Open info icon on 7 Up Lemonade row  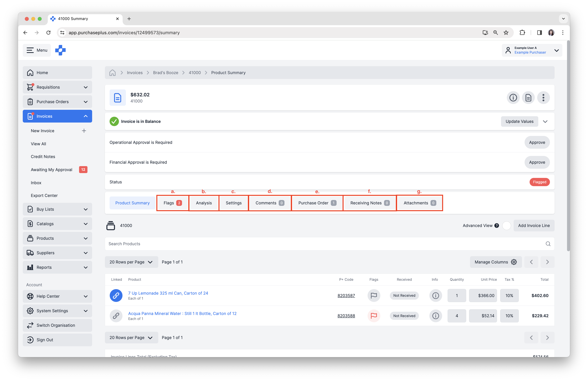click(x=436, y=295)
